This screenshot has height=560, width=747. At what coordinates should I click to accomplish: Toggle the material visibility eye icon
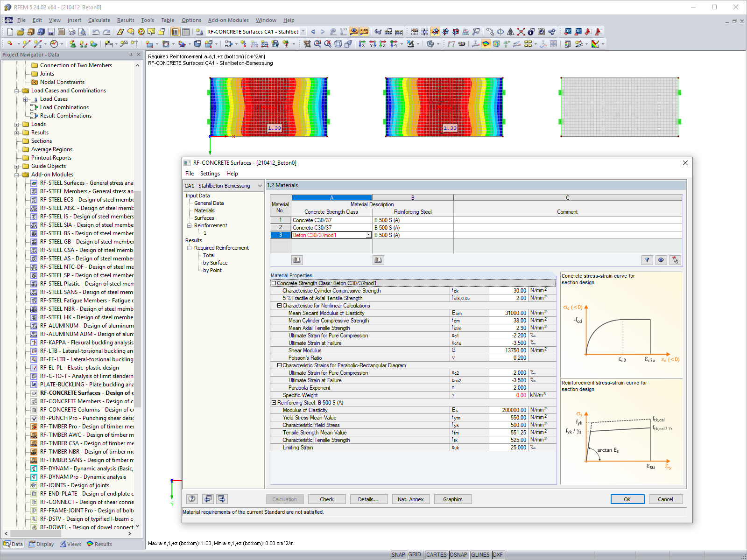[x=661, y=260]
